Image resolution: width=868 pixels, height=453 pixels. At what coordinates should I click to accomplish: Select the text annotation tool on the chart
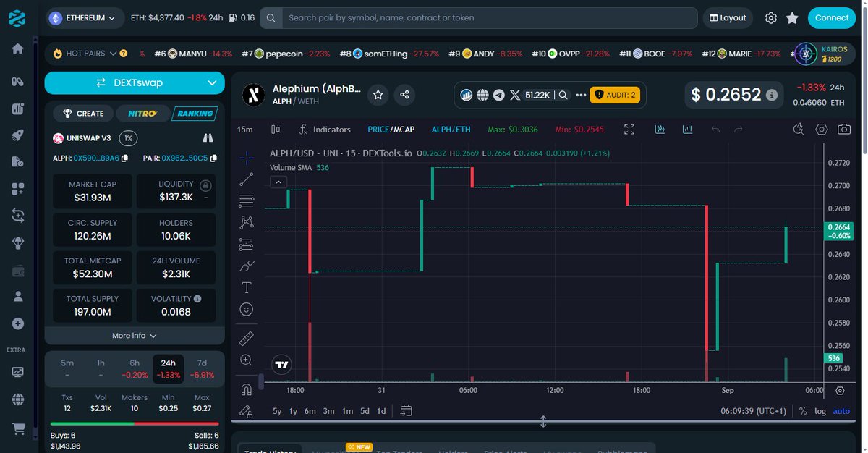point(246,287)
